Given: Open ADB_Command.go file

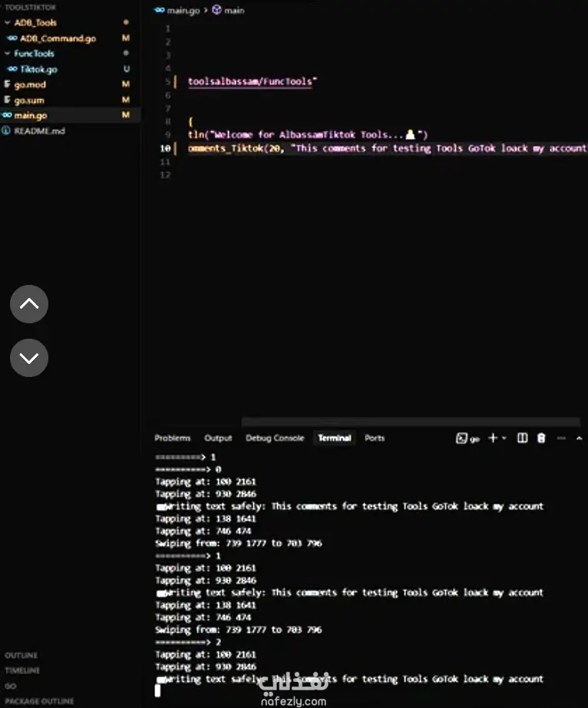Looking at the screenshot, I should 58,38.
